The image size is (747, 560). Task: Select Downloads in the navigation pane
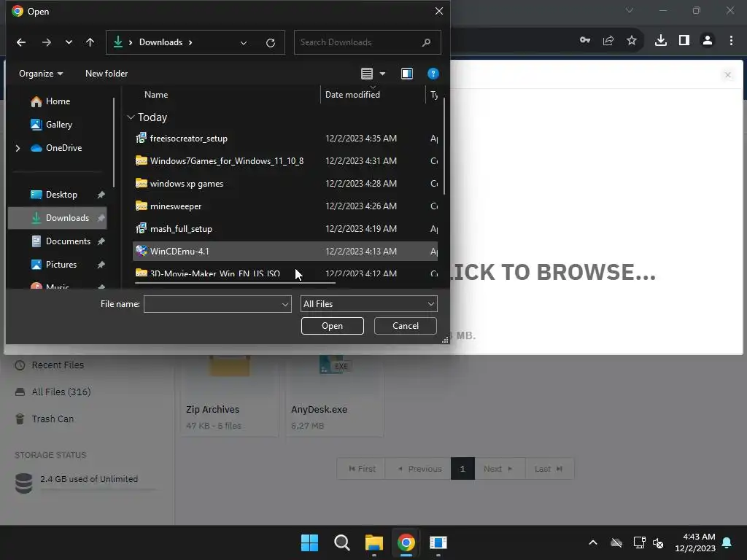point(57,217)
